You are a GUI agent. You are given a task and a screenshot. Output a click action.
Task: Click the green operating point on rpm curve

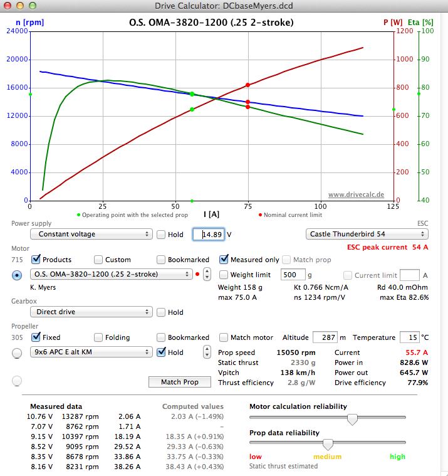click(192, 95)
